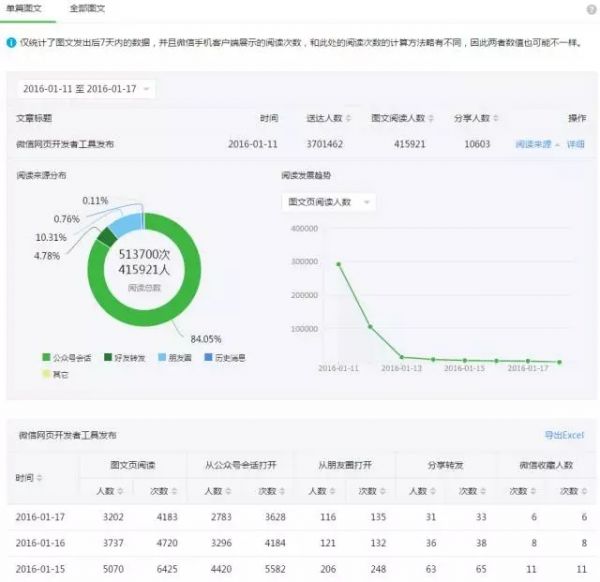Click the 0.11% donut chart label
The width and height of the screenshot is (600, 582).
coord(95,201)
